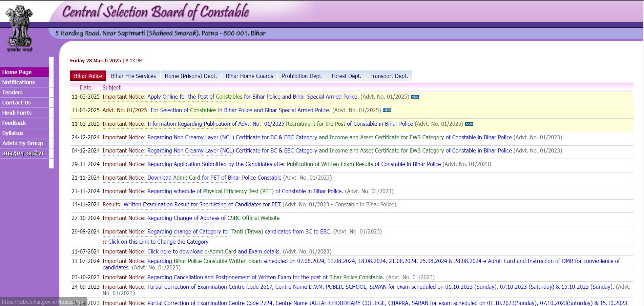Open Notifications in the sidebar
644x306 pixels.
click(x=24, y=82)
